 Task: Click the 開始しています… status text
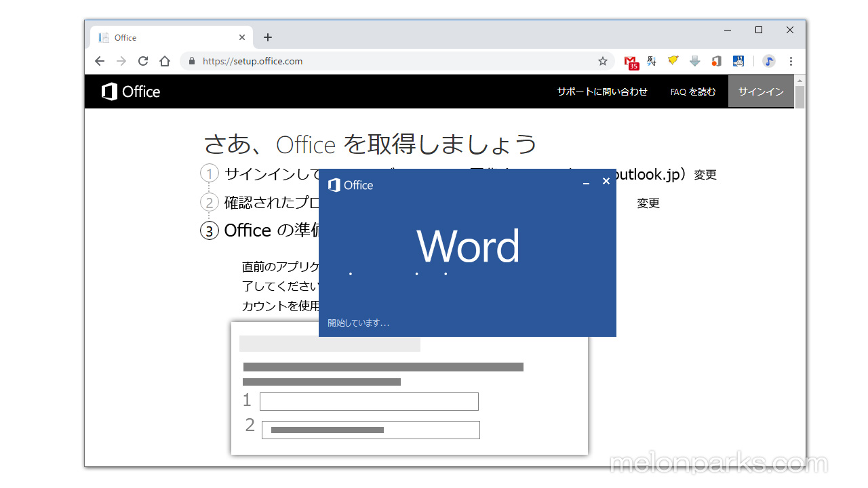tap(359, 323)
